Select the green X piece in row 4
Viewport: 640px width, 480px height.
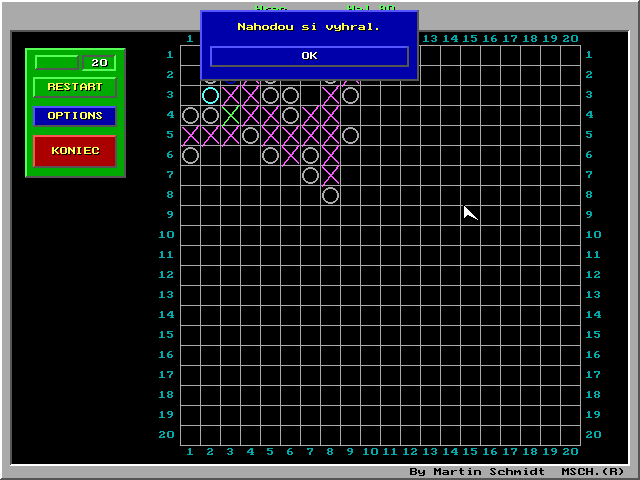230,115
